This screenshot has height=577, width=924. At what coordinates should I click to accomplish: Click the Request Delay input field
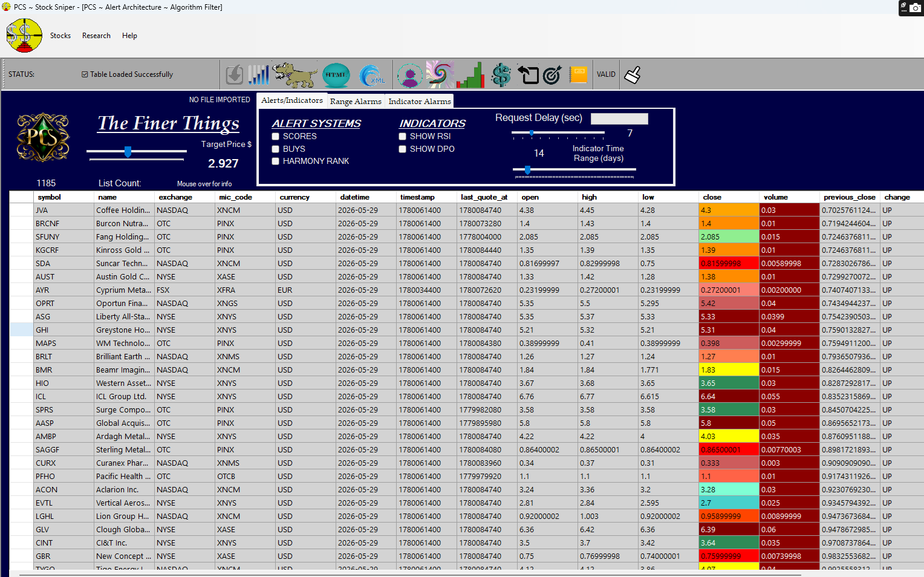tap(619, 119)
